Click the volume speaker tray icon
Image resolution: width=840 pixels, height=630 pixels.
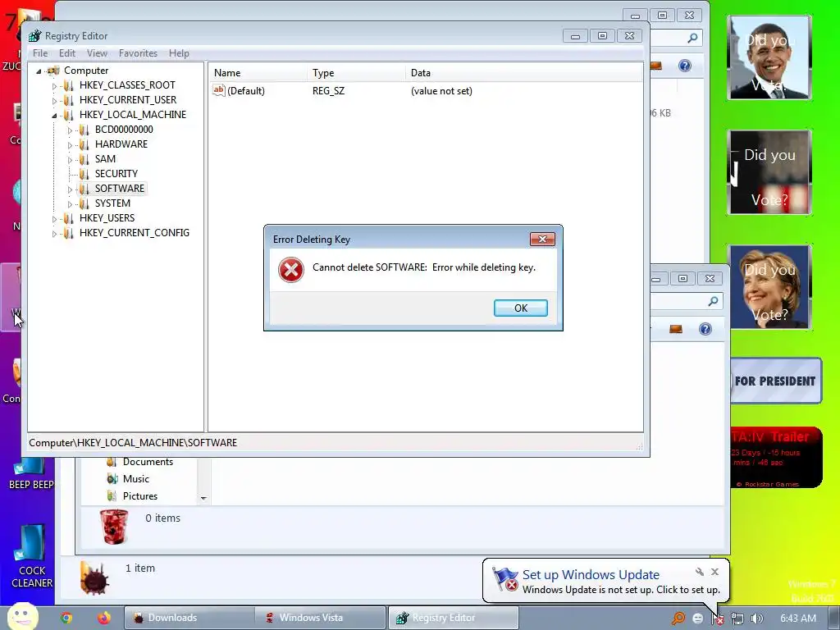tap(757, 619)
